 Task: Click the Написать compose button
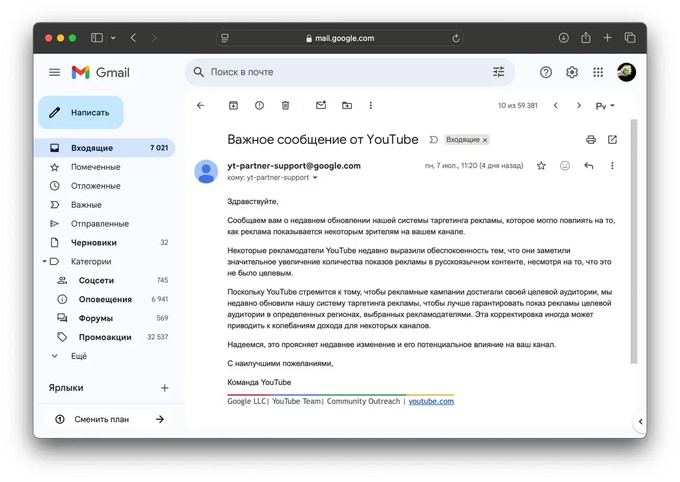(x=81, y=113)
